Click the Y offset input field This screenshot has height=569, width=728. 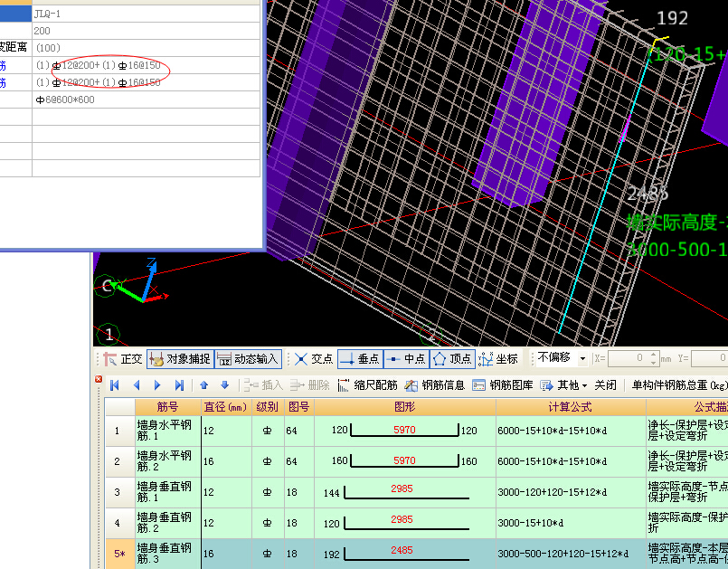pyautogui.click(x=709, y=358)
